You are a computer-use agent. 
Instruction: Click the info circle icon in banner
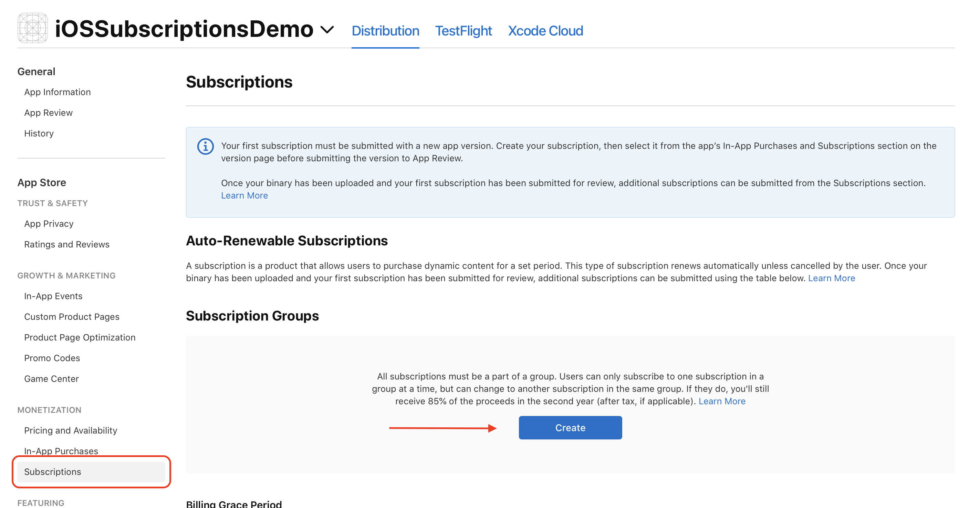point(206,146)
